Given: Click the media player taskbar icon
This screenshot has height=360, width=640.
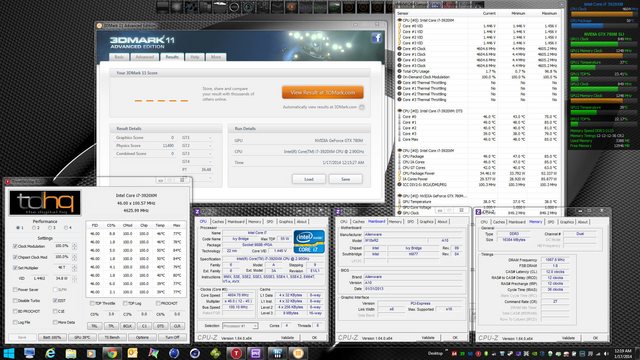Looking at the screenshot, I should coord(91,353).
